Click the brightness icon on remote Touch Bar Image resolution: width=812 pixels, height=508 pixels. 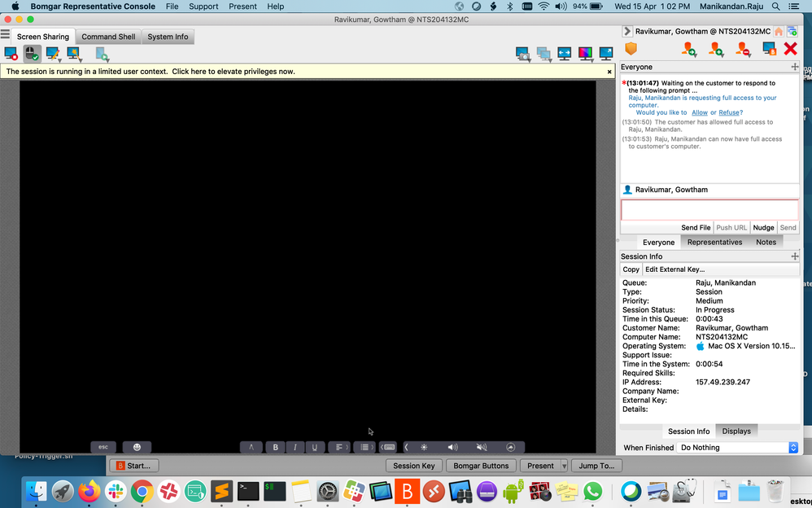click(x=424, y=447)
